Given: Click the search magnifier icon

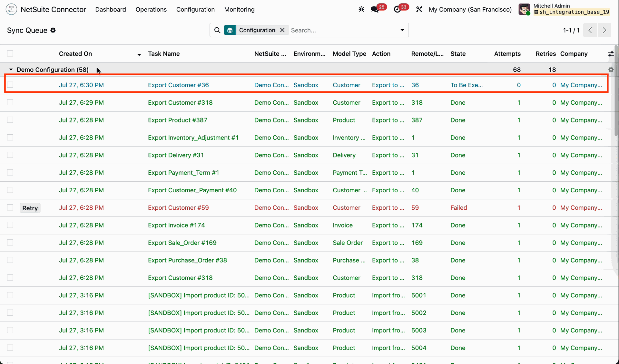Looking at the screenshot, I should [x=217, y=30].
